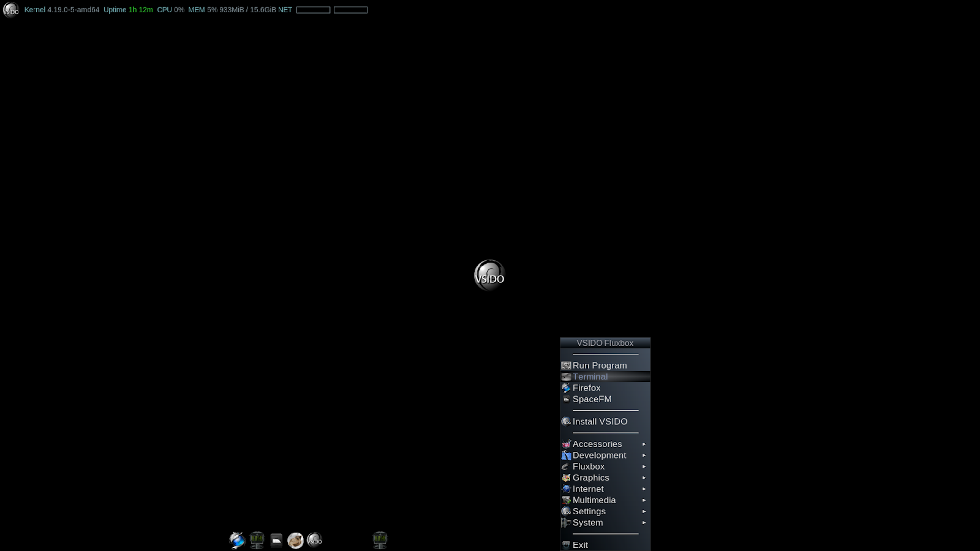Click the Development category icon
This screenshot has width=980, height=551.
(566, 455)
